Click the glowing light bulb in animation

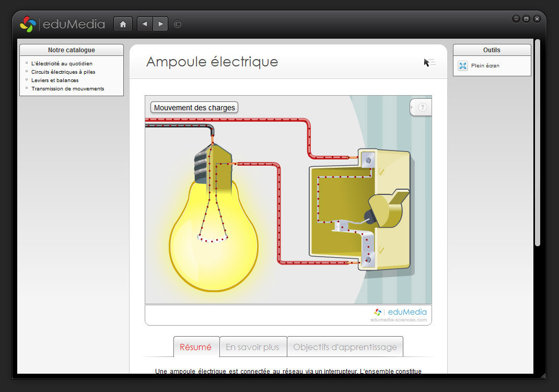pyautogui.click(x=213, y=246)
